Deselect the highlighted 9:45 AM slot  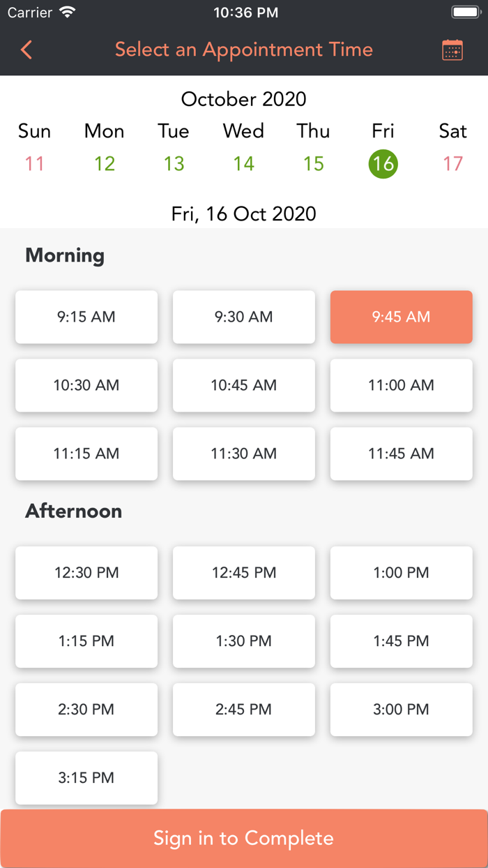click(402, 317)
